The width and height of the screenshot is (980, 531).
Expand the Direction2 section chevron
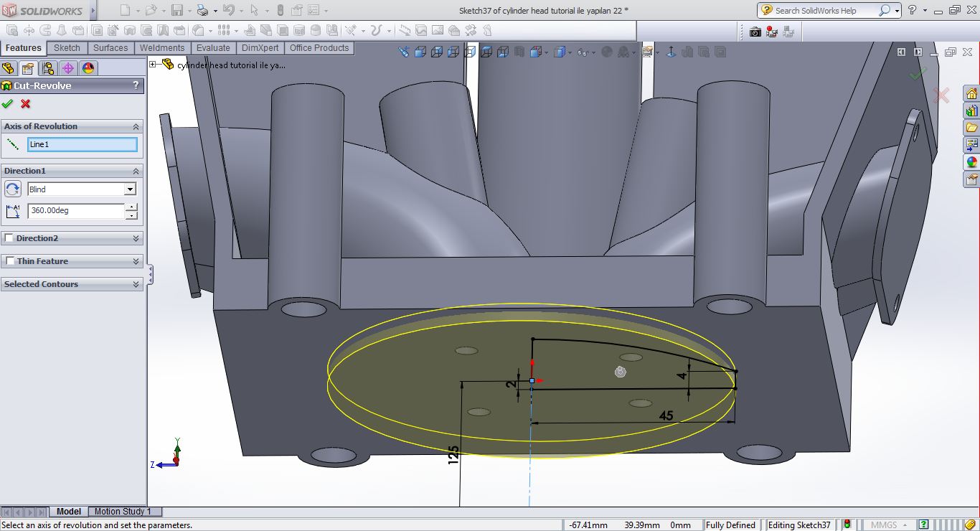click(x=136, y=238)
